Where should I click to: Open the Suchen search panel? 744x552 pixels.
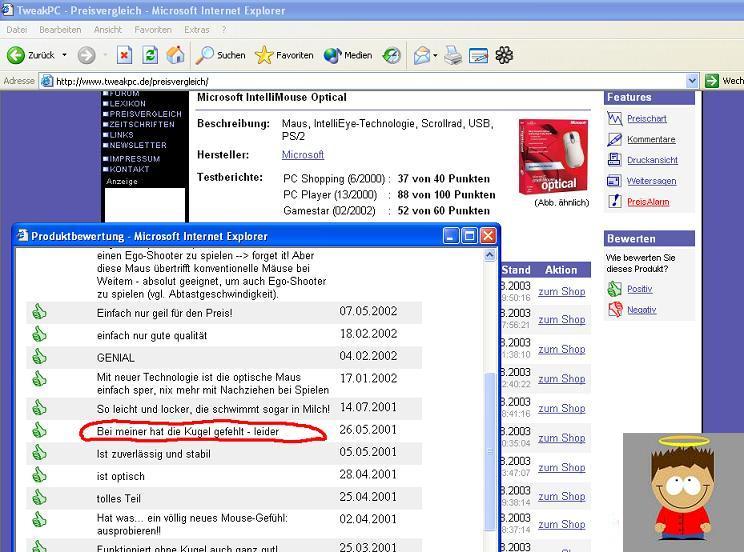tap(220, 56)
